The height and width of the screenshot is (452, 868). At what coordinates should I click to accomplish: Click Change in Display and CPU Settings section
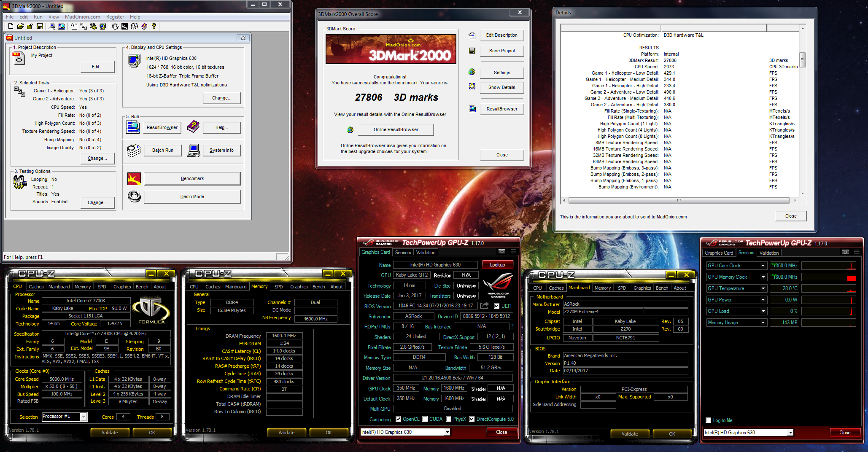pos(221,98)
